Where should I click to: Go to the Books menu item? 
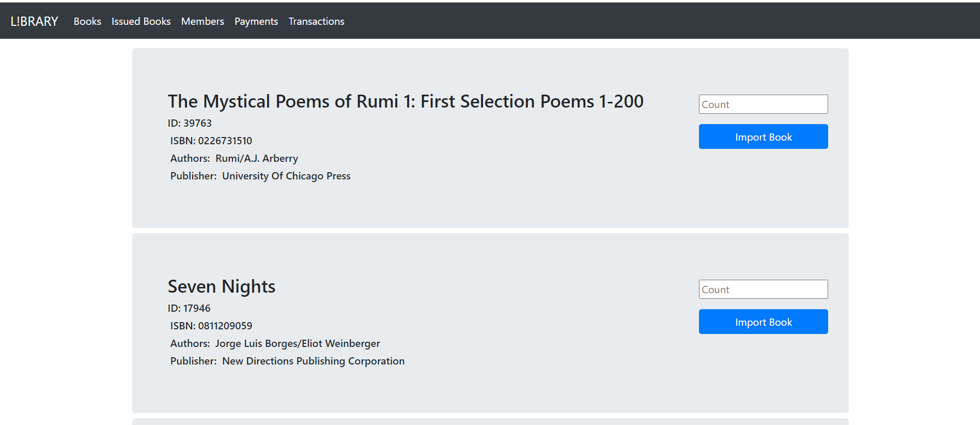point(87,21)
